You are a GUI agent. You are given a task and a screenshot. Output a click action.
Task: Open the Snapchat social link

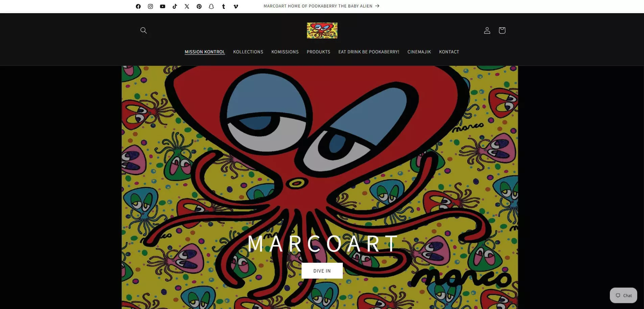211,6
